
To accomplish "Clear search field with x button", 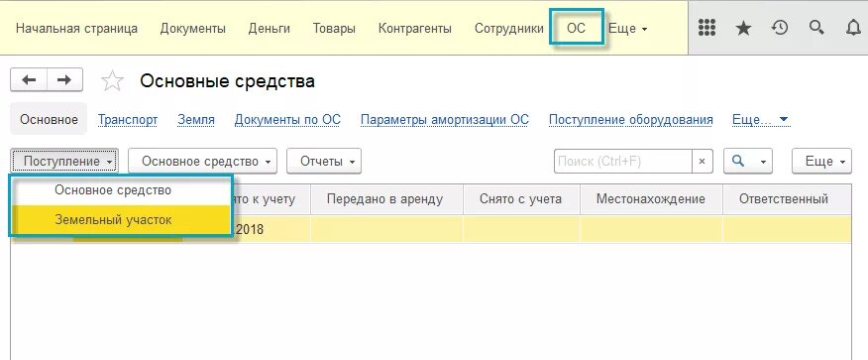I will (702, 162).
